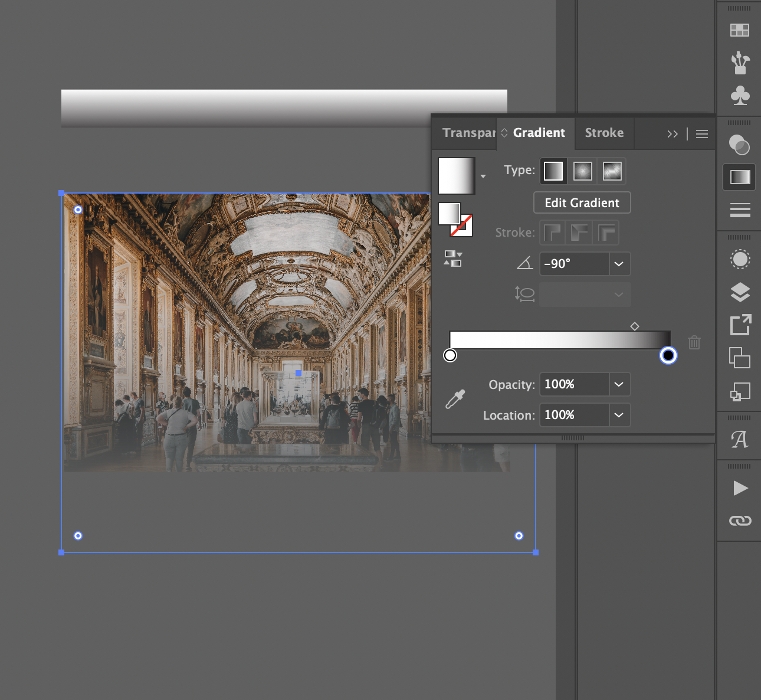This screenshot has width=761, height=700.
Task: Select the Freeform gradient type
Action: [611, 171]
